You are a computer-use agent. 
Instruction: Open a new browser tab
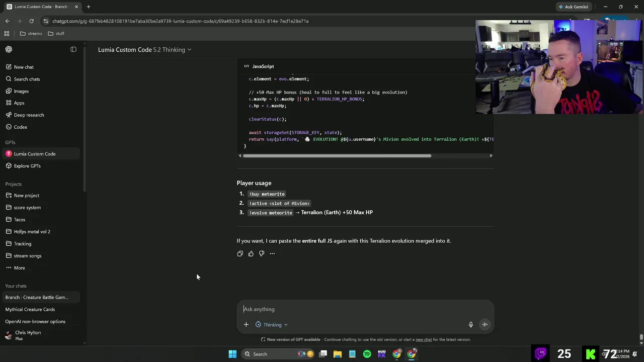coord(88,7)
